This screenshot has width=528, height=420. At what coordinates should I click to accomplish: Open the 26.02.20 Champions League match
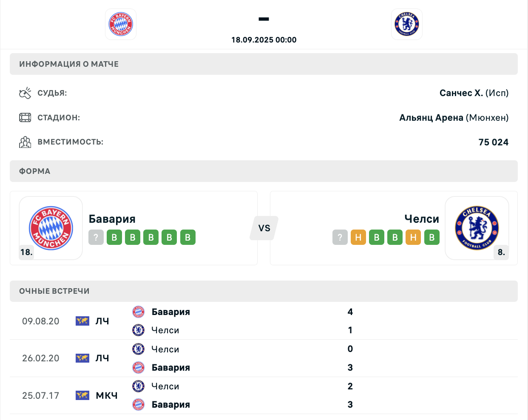tap(264, 358)
